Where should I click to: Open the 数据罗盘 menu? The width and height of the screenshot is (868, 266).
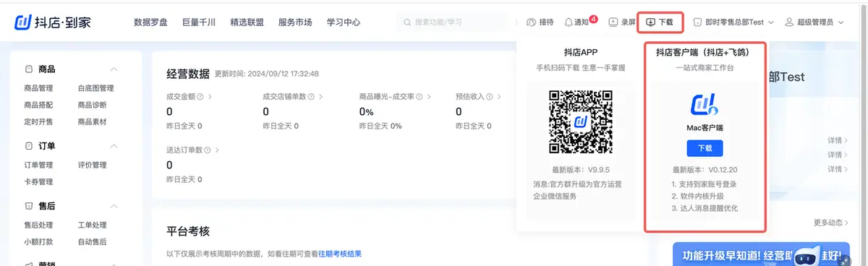coord(151,22)
